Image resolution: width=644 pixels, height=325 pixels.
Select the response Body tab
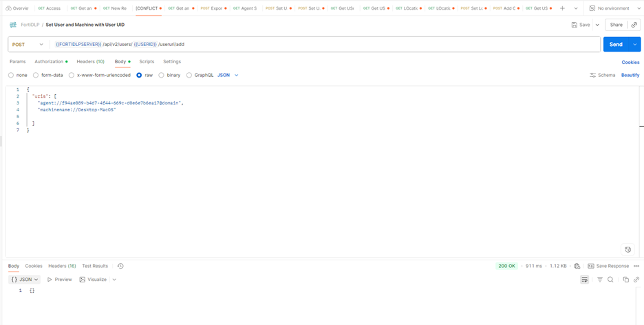pos(14,266)
